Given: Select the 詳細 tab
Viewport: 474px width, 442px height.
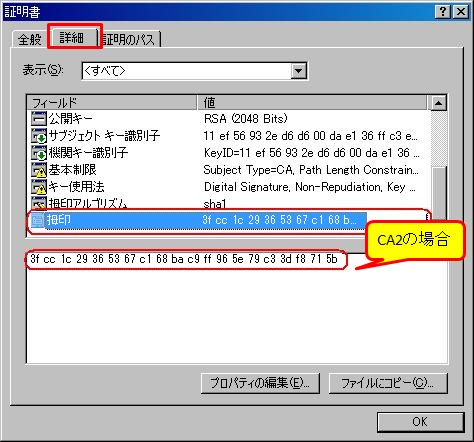Looking at the screenshot, I should [x=72, y=37].
